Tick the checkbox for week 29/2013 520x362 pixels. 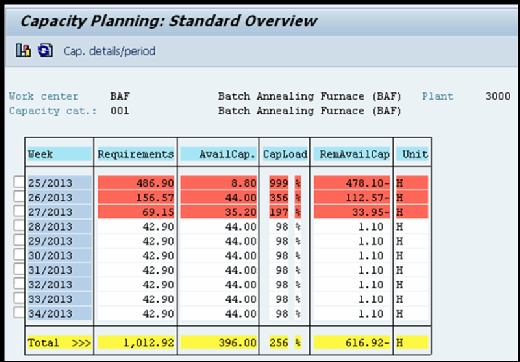click(x=19, y=240)
